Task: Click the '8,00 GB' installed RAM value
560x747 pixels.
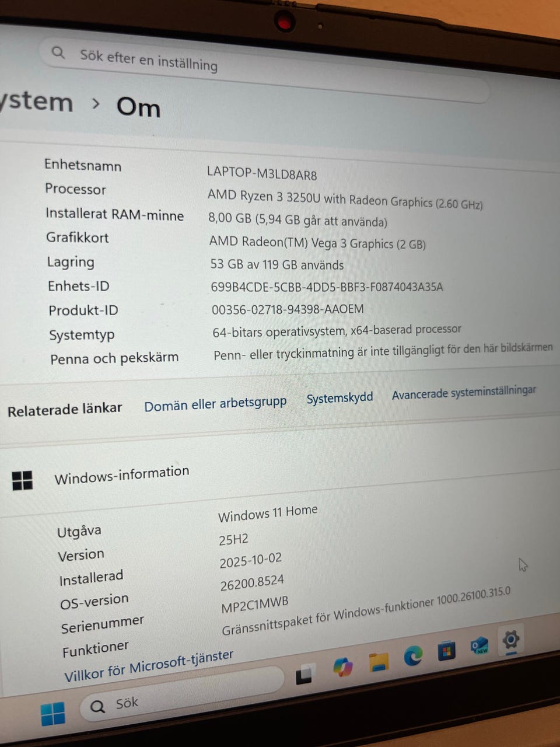Action: click(297, 220)
